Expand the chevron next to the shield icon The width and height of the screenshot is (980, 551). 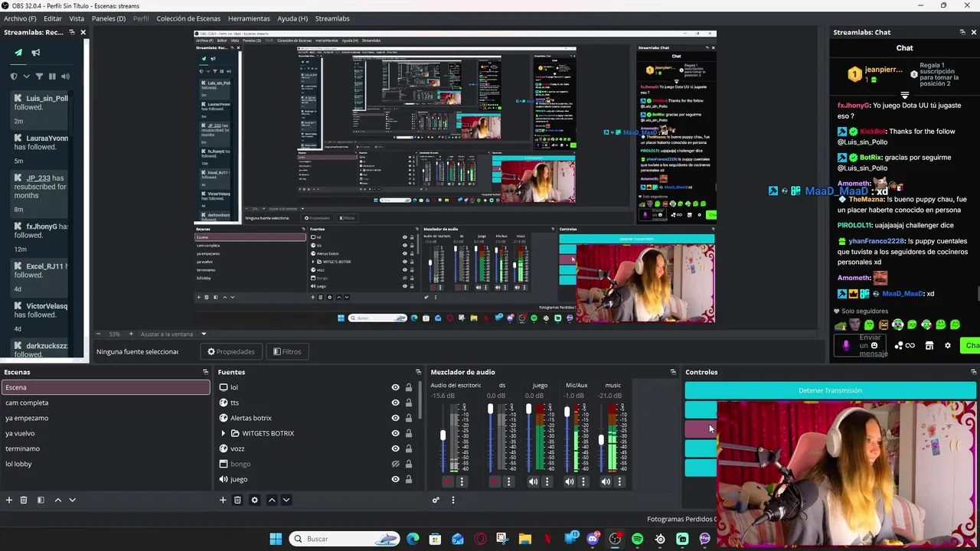(26, 77)
